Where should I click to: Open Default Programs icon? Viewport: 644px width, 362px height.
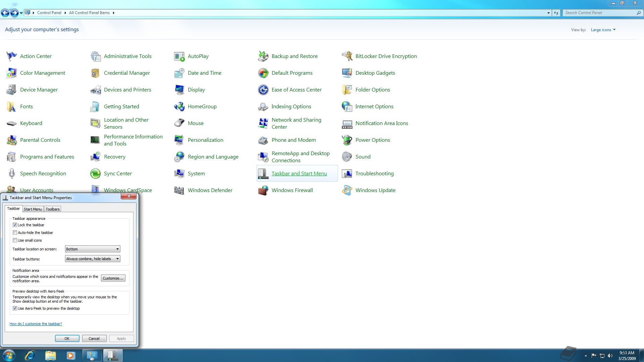pyautogui.click(x=263, y=73)
